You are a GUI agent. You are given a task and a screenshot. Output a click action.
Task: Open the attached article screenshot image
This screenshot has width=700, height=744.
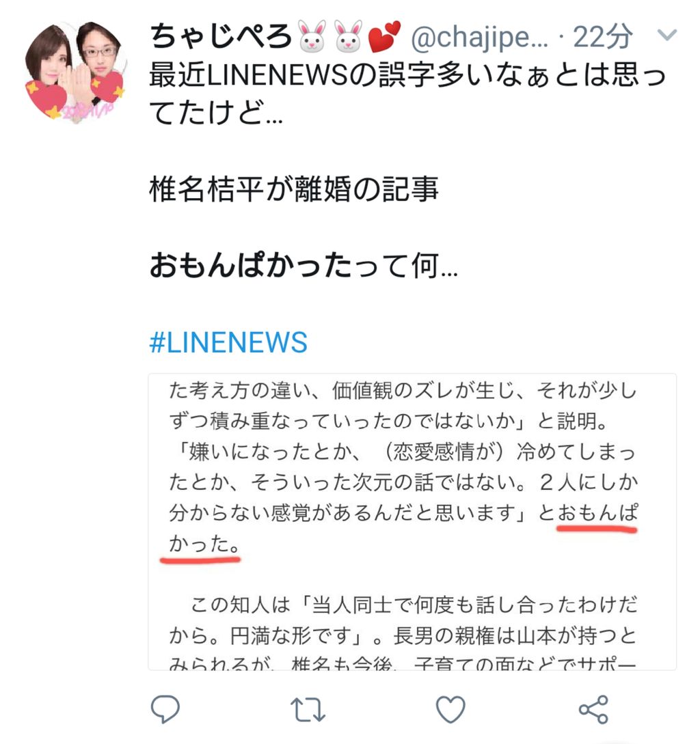(x=412, y=522)
